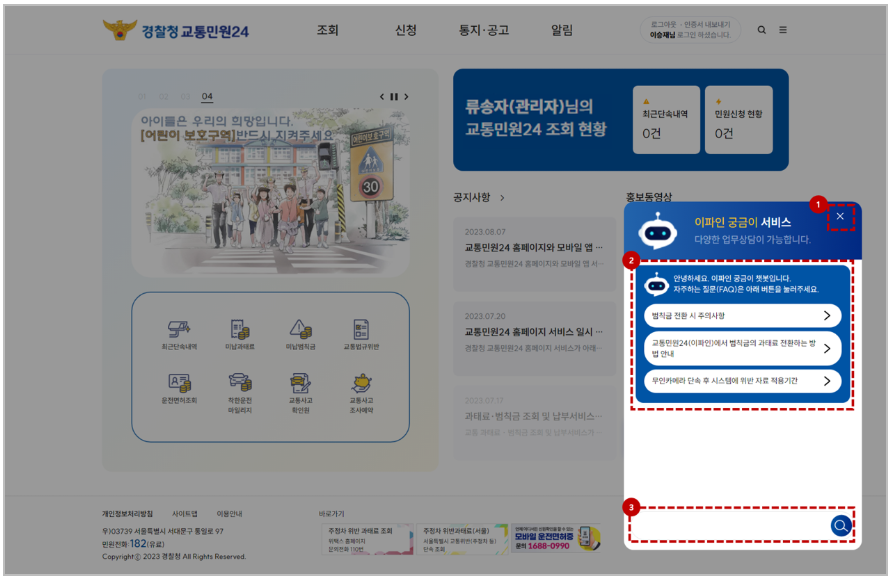
Task: Open FAQ about 범칙금의 과태료 전환 방법 안내
Action: pos(742,348)
